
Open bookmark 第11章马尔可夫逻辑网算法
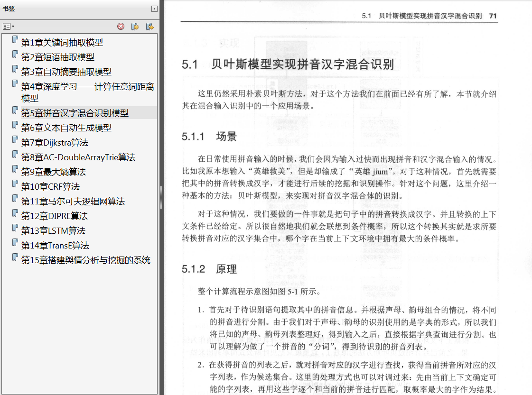73,201
